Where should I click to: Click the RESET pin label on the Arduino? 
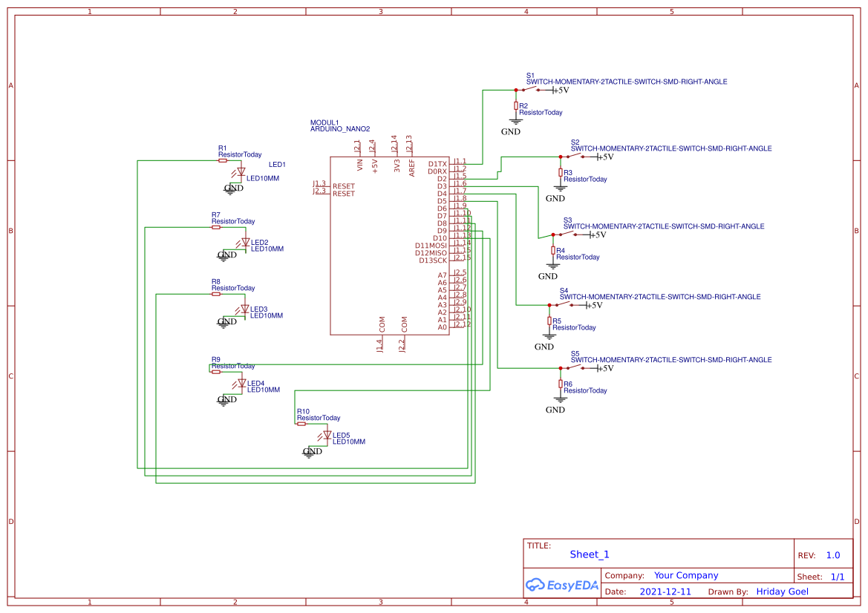[344, 185]
